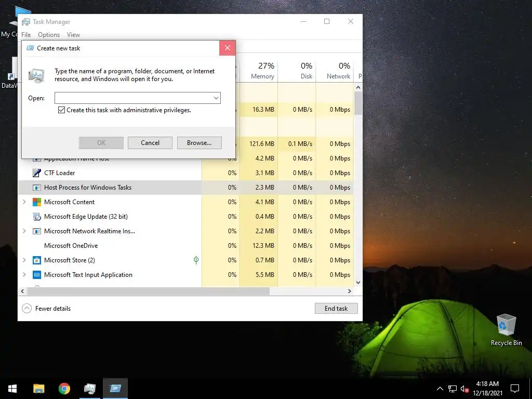Click the Microsoft Content colored icon

pyautogui.click(x=37, y=202)
